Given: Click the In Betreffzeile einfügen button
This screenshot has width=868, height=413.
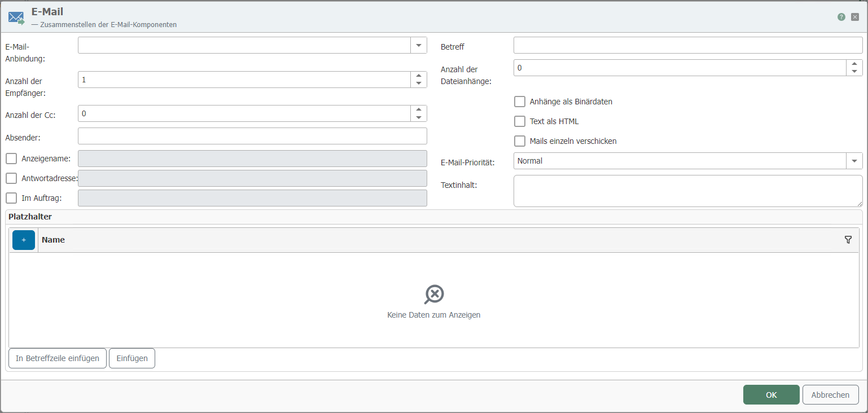Looking at the screenshot, I should (x=57, y=358).
